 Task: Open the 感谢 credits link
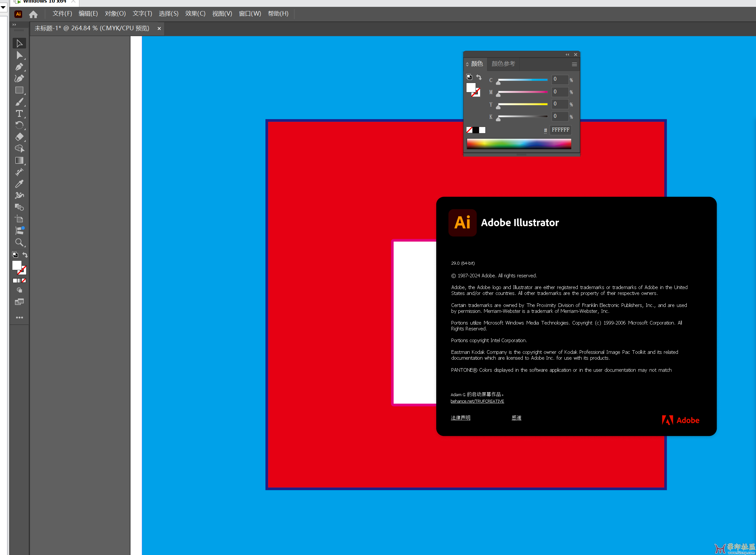coord(516,418)
